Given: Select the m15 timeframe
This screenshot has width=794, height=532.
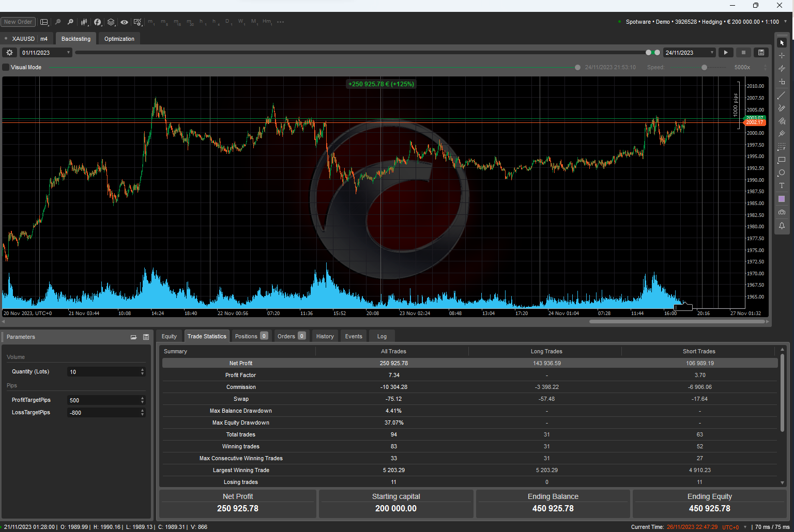Looking at the screenshot, I should point(177,22).
